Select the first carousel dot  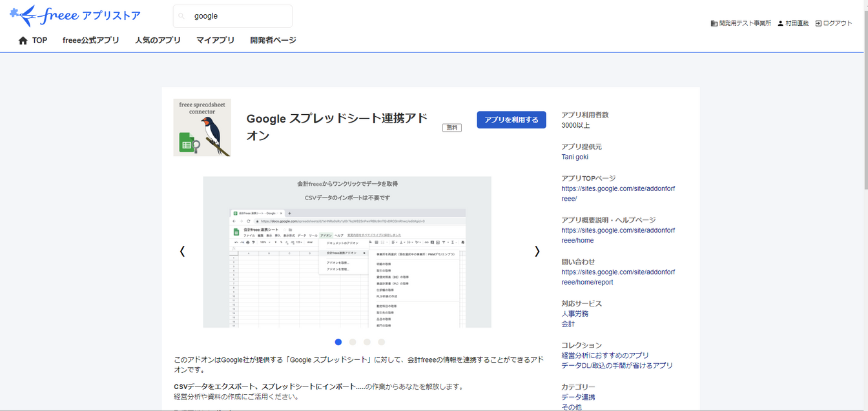tap(338, 342)
